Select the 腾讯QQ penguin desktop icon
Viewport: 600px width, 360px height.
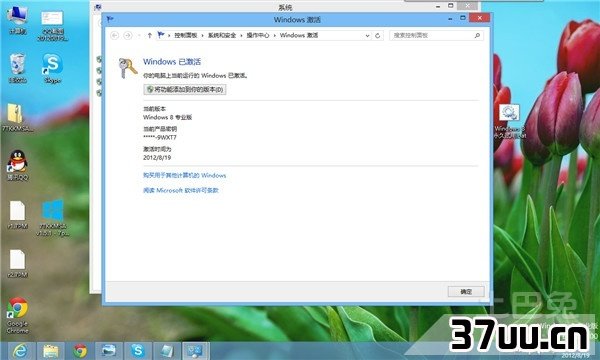tap(18, 165)
